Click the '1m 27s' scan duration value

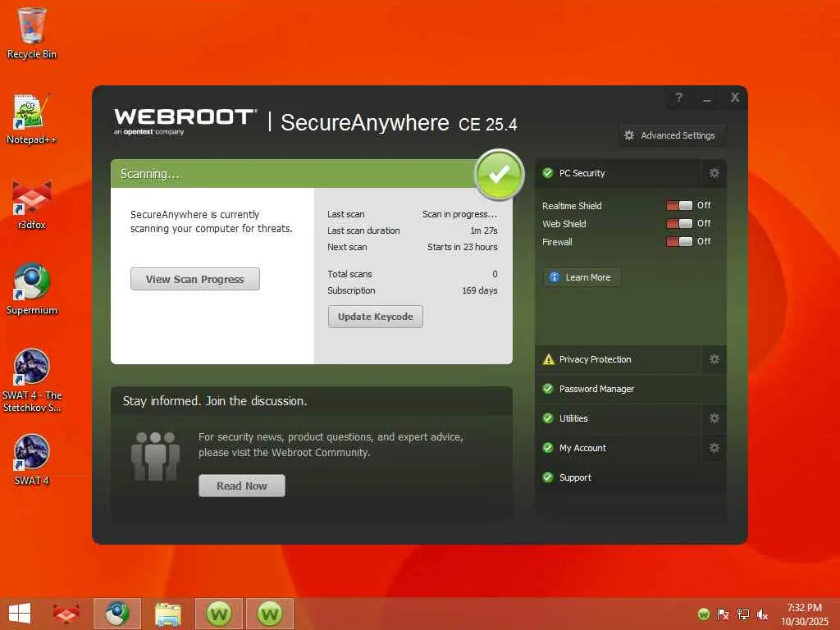click(x=484, y=231)
